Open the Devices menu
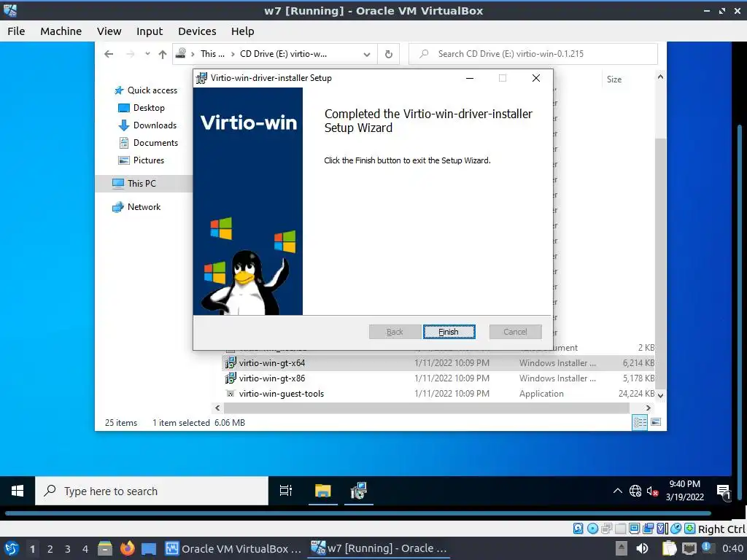Image resolution: width=747 pixels, height=560 pixels. tap(197, 31)
